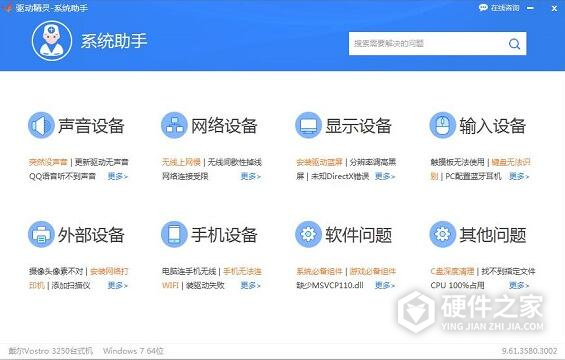Open the 外部设备 printer icon
This screenshot has height=360, width=565.
tap(41, 235)
